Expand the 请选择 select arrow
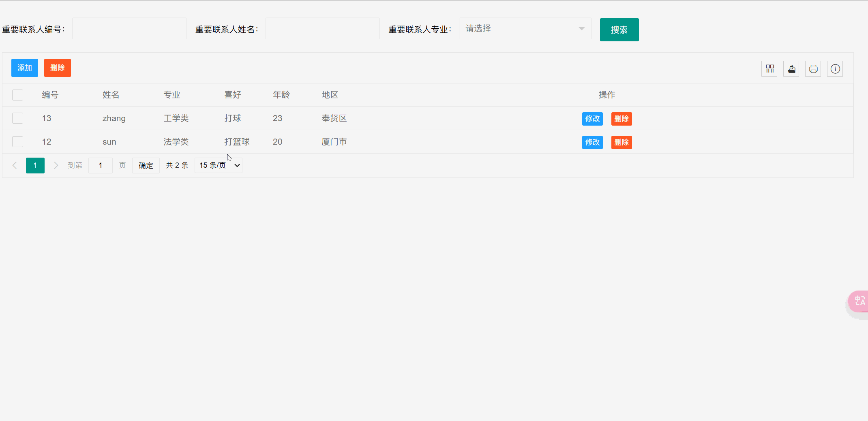868x421 pixels. pyautogui.click(x=581, y=28)
